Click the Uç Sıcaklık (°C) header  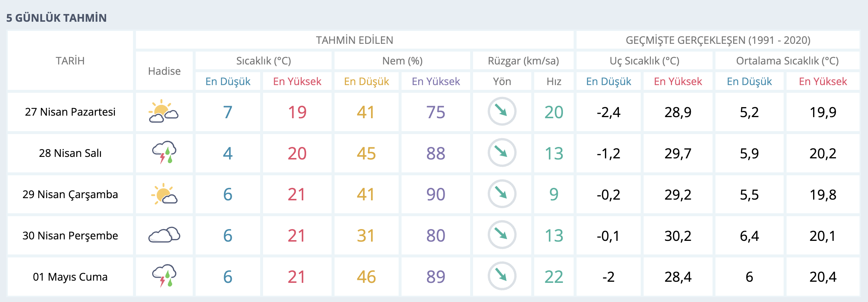coord(644,61)
